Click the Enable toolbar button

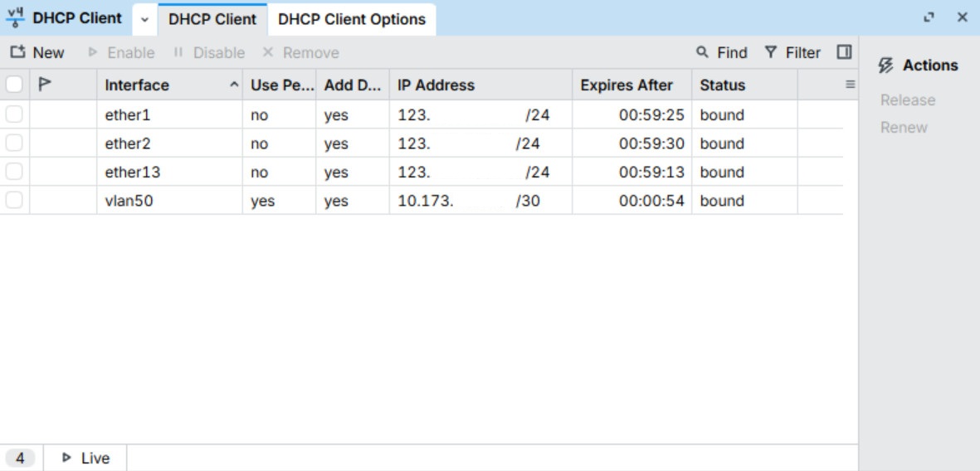tap(121, 53)
